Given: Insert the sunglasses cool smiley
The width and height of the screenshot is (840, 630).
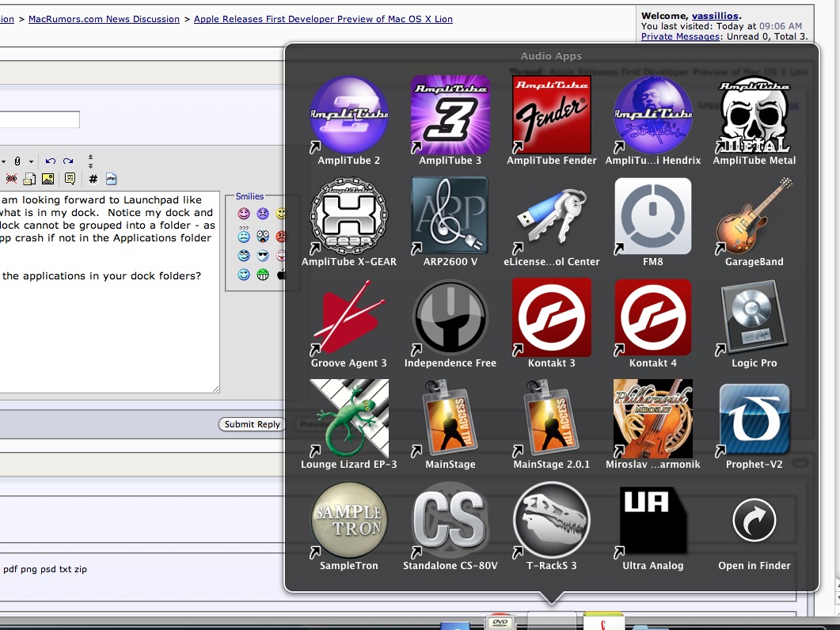Looking at the screenshot, I should coord(263,256).
